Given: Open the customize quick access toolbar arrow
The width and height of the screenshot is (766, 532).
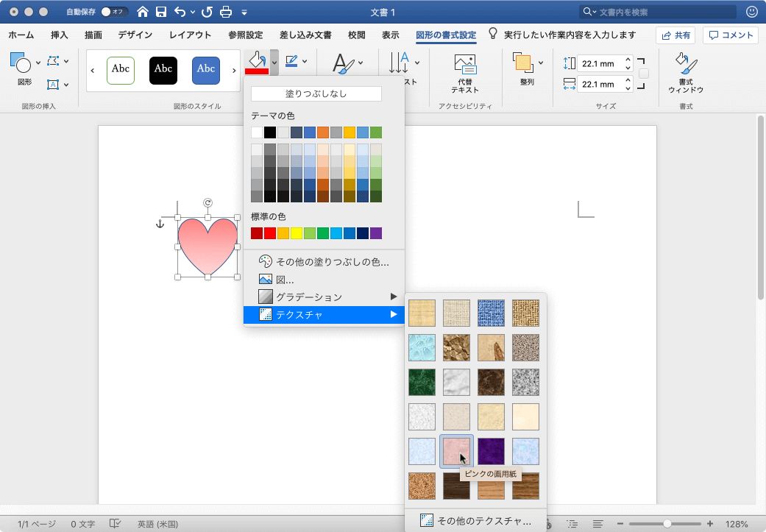Looking at the screenshot, I should tap(244, 13).
